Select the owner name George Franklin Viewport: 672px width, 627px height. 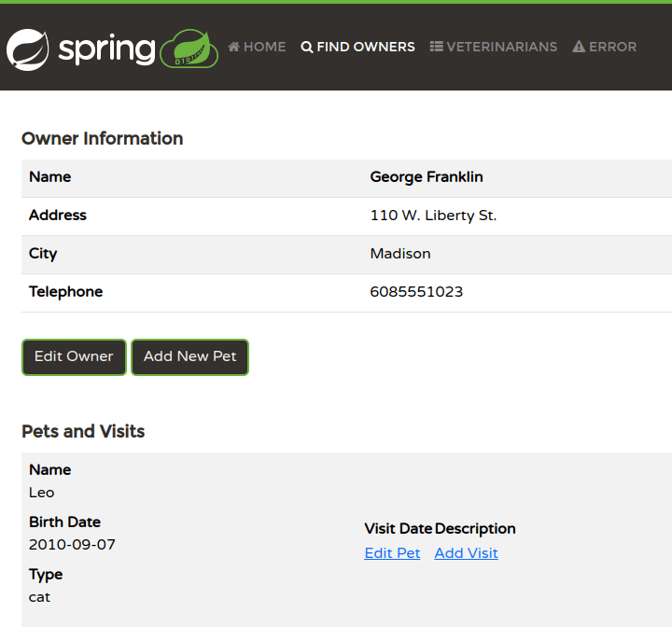(x=427, y=177)
